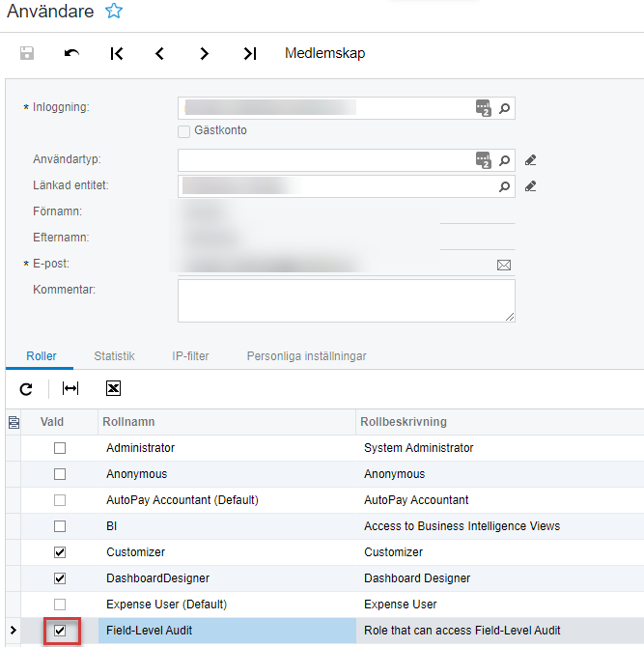The width and height of the screenshot is (644, 647).
Task: Refresh the roles grid
Action: 26,388
